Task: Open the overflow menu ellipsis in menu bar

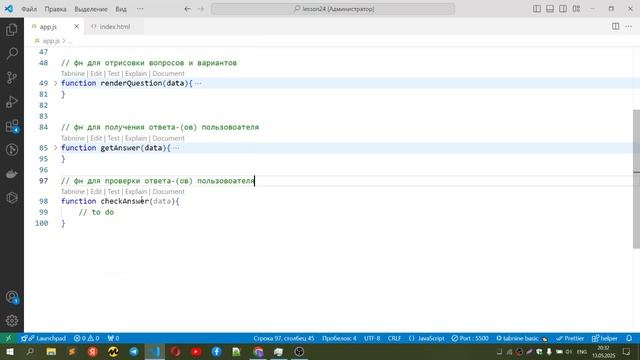Action: pyautogui.click(x=140, y=9)
